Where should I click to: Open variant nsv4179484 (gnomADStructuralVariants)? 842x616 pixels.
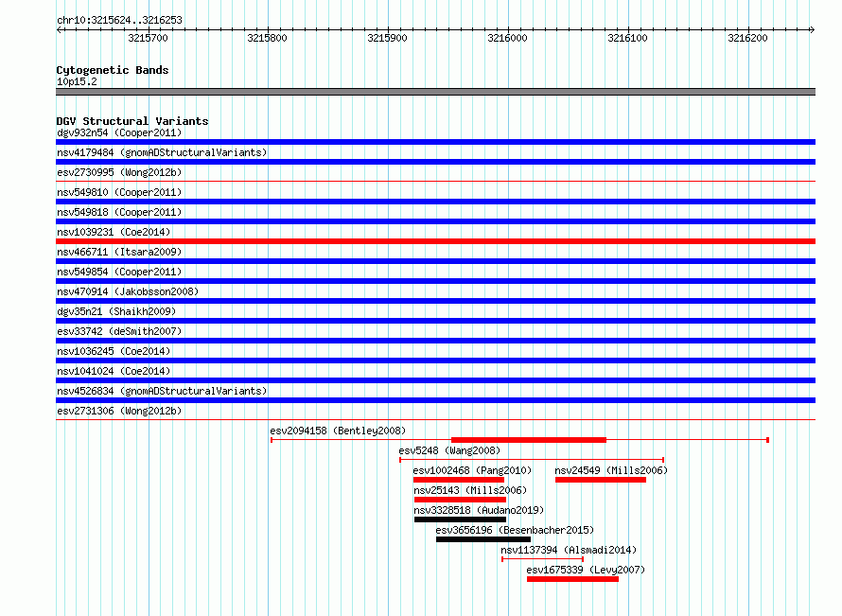point(162,152)
